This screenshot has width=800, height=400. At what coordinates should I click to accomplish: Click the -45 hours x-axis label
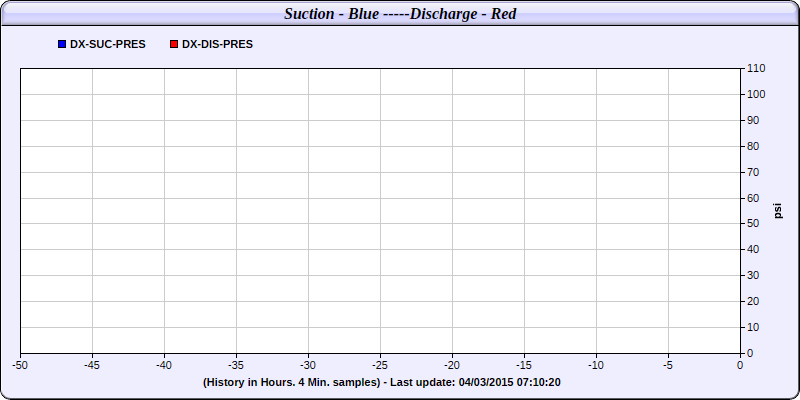click(92, 365)
